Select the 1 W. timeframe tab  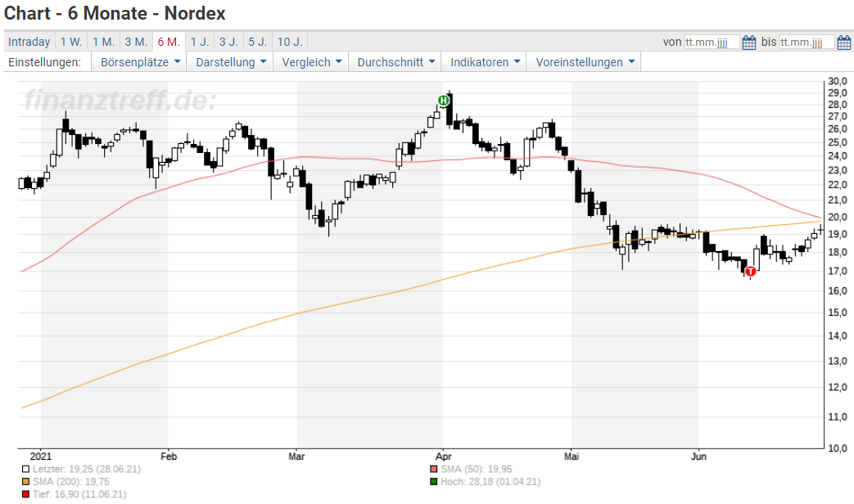tap(70, 42)
